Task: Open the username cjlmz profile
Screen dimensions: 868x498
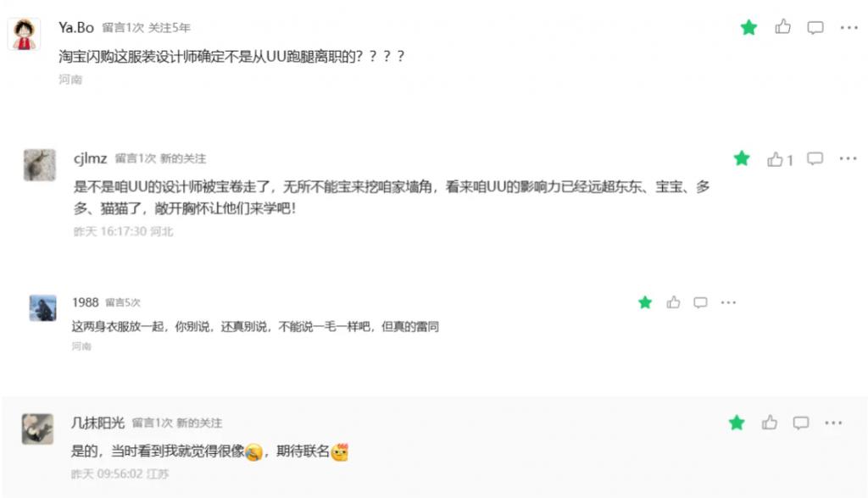Action: coord(90,158)
